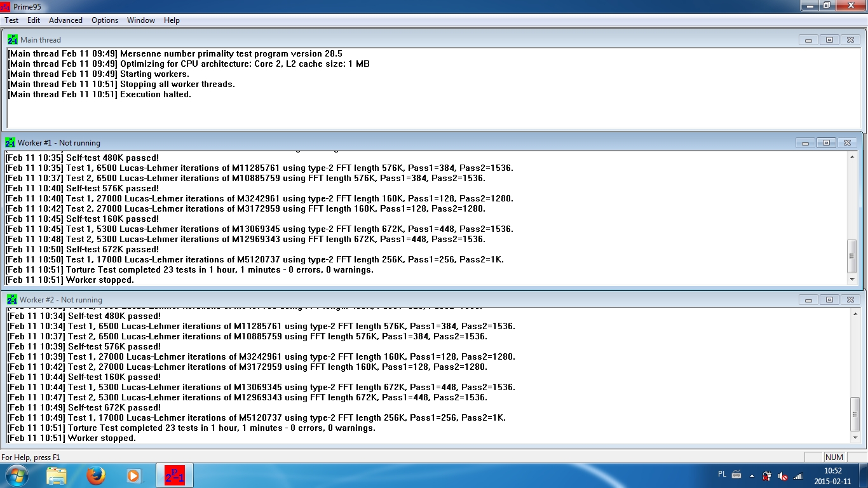Open the Help menu

coord(172,20)
